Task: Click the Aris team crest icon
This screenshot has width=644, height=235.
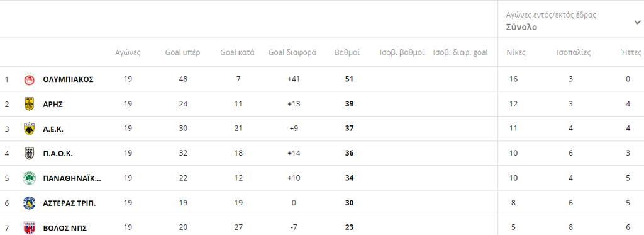Action: [x=29, y=104]
